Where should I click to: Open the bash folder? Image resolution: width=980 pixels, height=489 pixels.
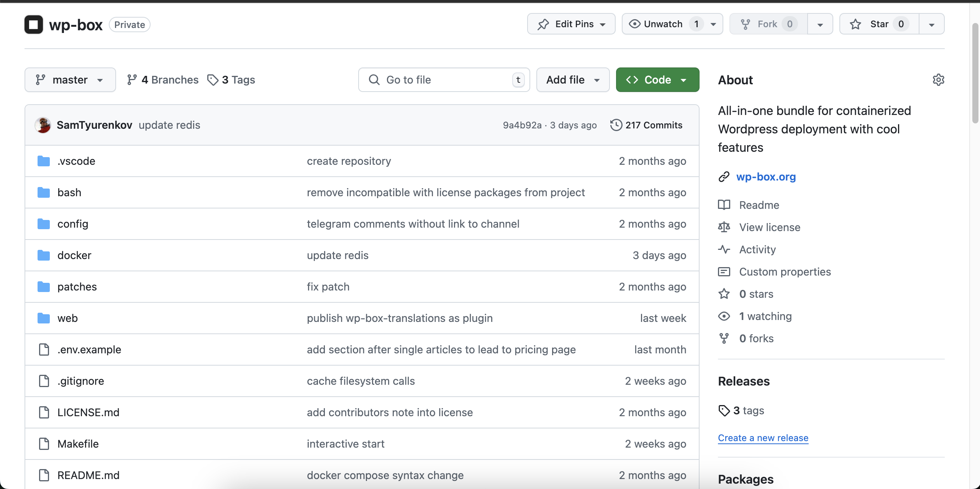coord(69,192)
